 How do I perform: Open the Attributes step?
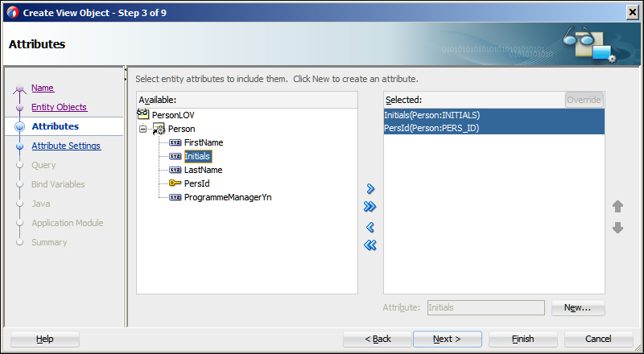tap(56, 126)
